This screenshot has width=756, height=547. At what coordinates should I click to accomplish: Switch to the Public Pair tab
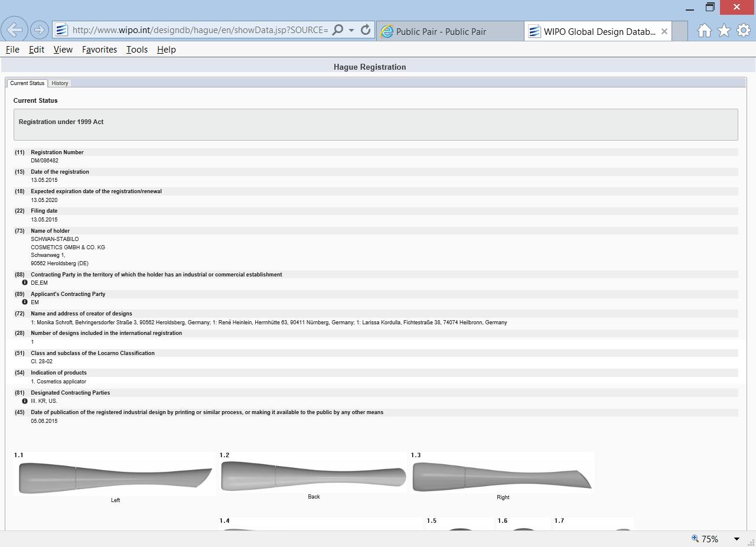point(450,31)
